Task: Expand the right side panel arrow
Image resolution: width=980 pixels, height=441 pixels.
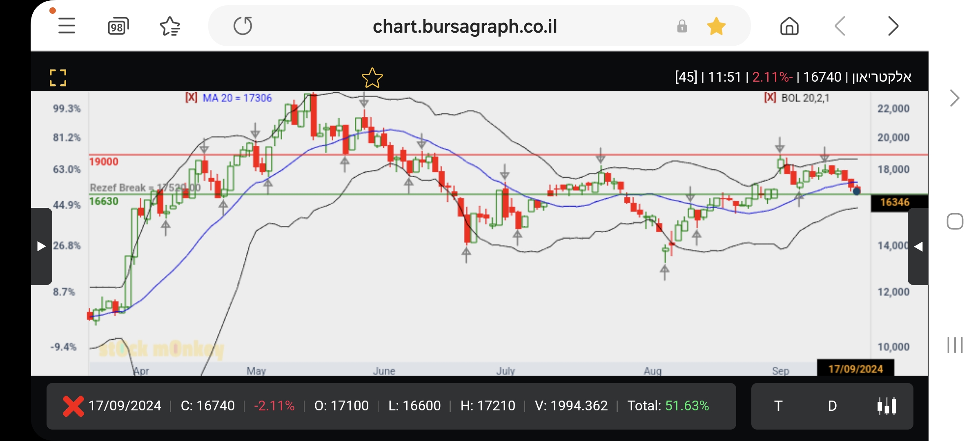Action: [x=918, y=246]
